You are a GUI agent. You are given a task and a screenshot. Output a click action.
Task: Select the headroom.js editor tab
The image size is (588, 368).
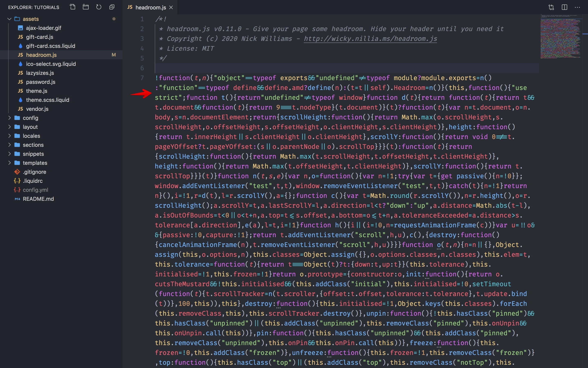click(x=150, y=7)
